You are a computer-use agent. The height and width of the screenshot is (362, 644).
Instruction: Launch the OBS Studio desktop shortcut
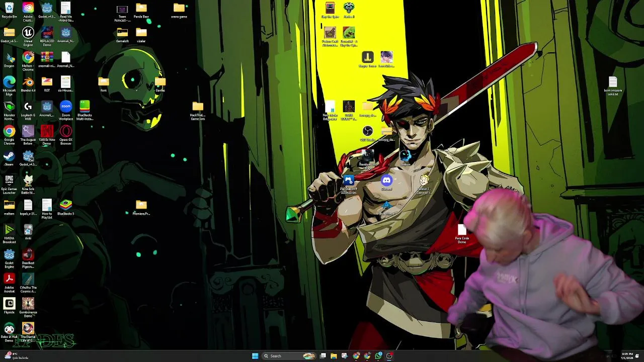pos(368,134)
